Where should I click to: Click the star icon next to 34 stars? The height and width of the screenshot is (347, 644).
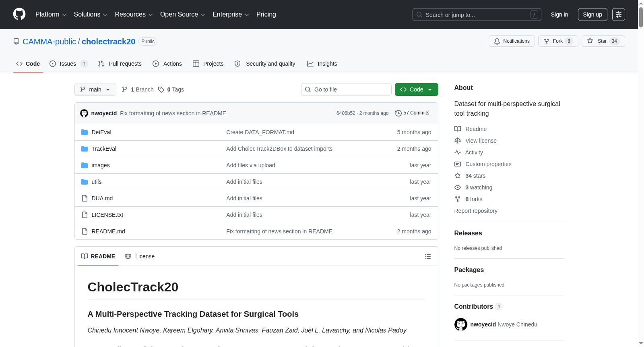(x=458, y=176)
